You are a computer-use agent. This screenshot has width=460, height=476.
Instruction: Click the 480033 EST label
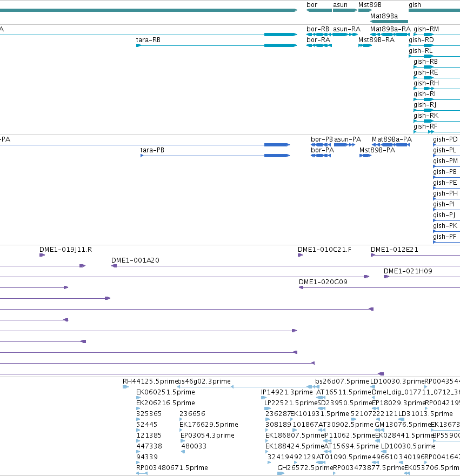tap(194, 446)
